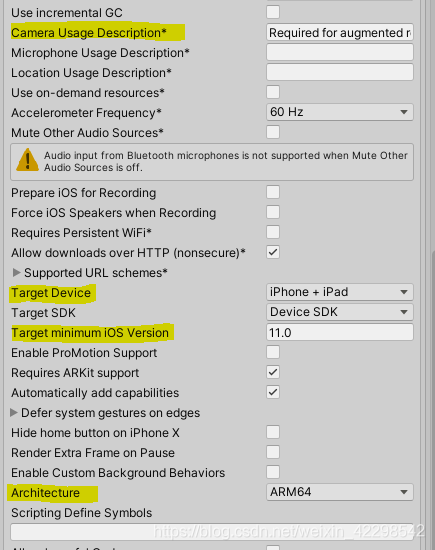The image size is (435, 550).
Task: Enable Use incremental GC checkbox
Action: click(x=273, y=12)
